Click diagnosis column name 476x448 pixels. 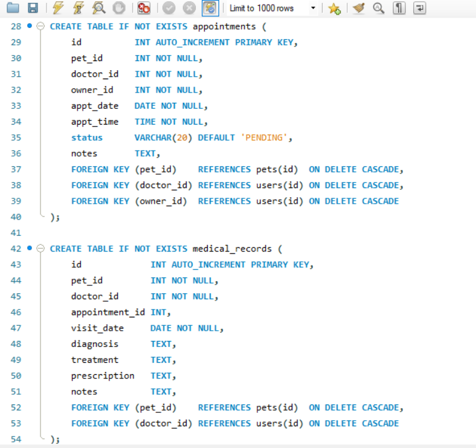pyautogui.click(x=95, y=344)
